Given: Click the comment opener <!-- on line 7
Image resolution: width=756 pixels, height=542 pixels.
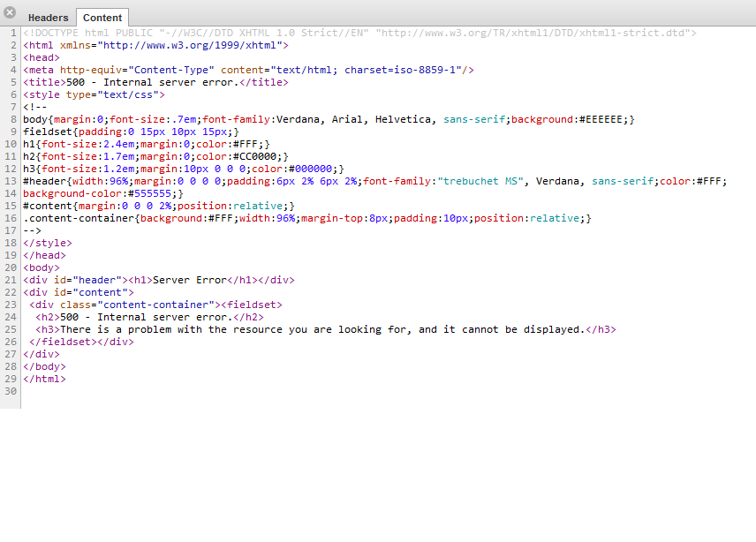Looking at the screenshot, I should click(35, 107).
